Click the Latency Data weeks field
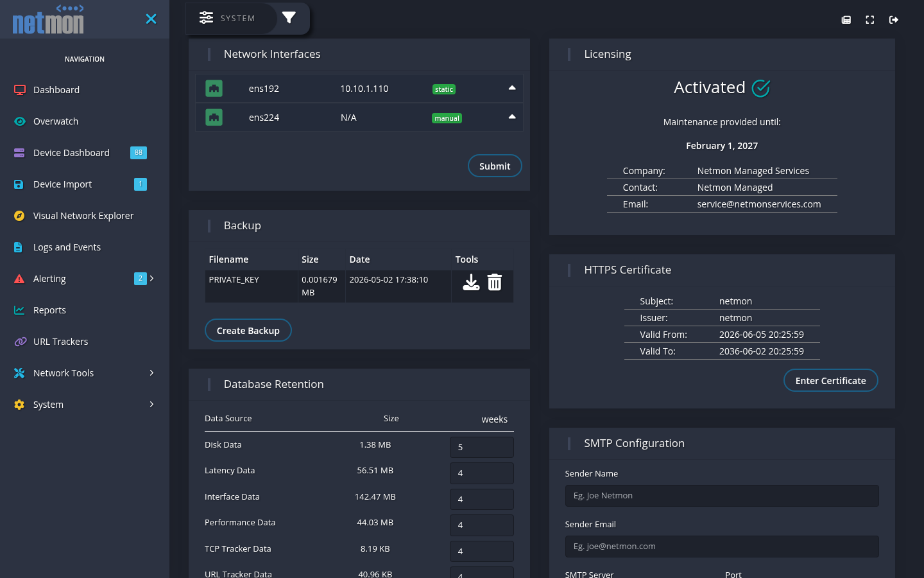The image size is (924, 578). [482, 473]
